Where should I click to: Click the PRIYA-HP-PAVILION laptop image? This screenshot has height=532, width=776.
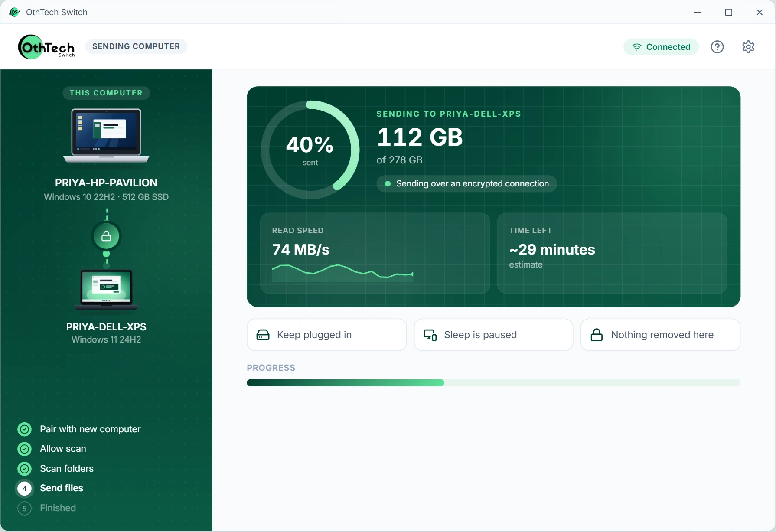tap(106, 136)
